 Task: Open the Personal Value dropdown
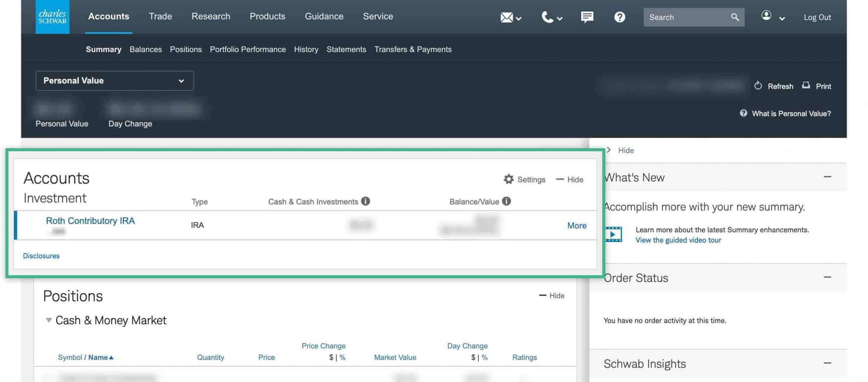pyautogui.click(x=114, y=81)
